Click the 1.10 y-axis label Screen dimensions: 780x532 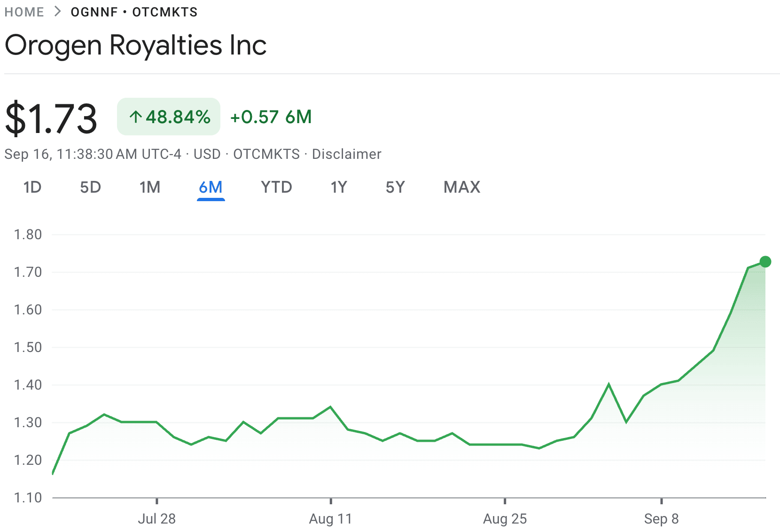(28, 498)
